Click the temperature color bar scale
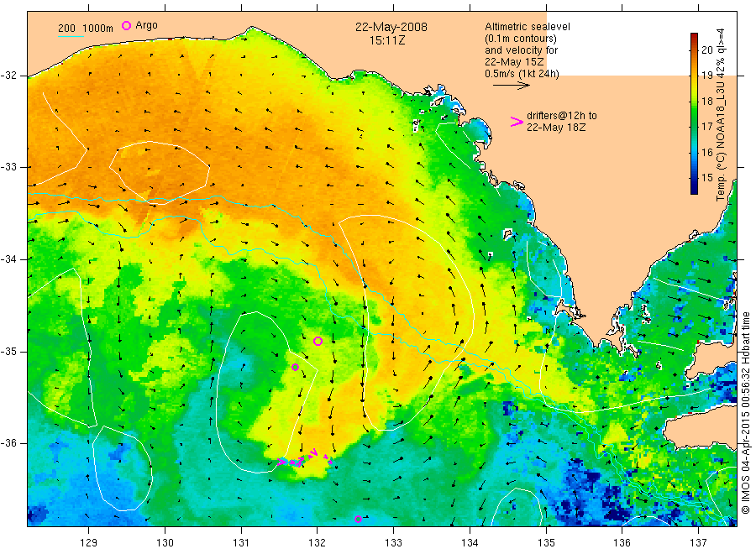This screenshot has width=756, height=554. pyautogui.click(x=695, y=113)
